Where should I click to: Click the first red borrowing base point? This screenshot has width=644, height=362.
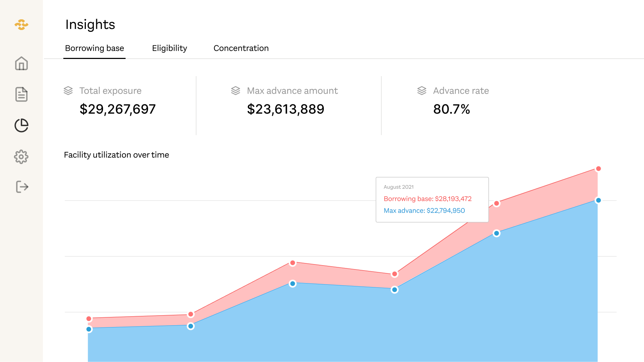[89, 319]
